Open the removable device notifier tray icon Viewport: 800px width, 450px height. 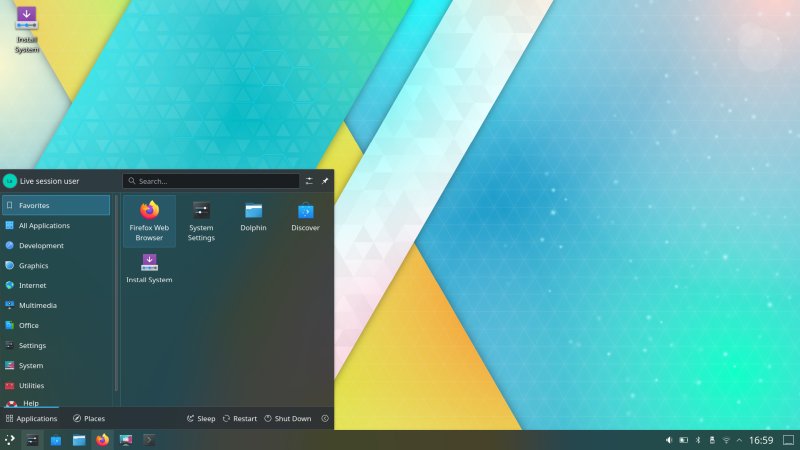pyautogui.click(x=712, y=440)
